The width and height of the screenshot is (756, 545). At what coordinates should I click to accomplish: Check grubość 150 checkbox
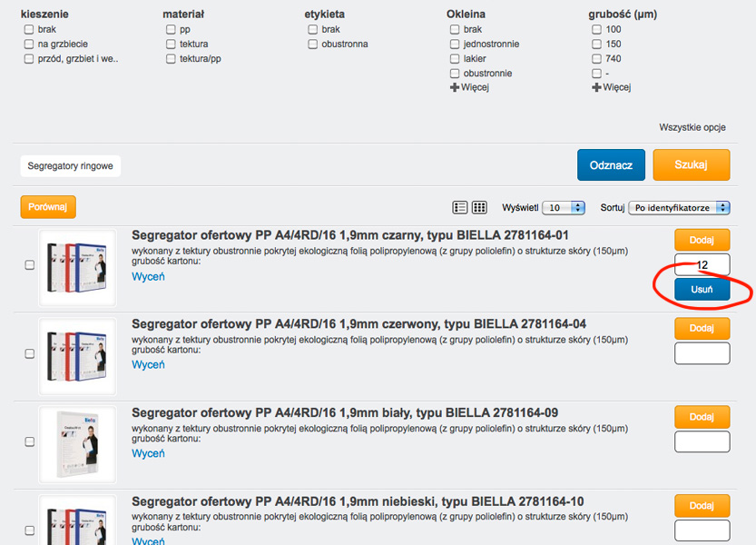tap(596, 45)
